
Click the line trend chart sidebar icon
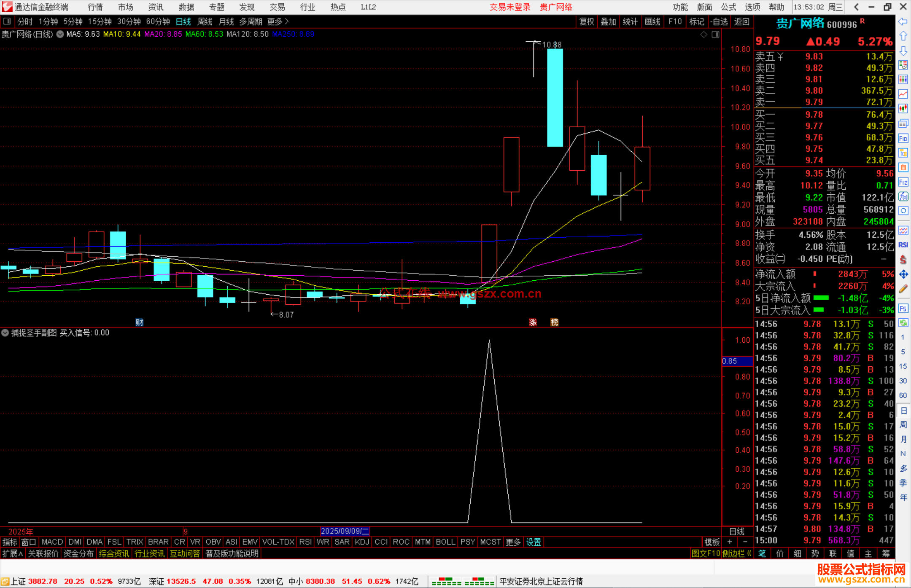[x=903, y=94]
